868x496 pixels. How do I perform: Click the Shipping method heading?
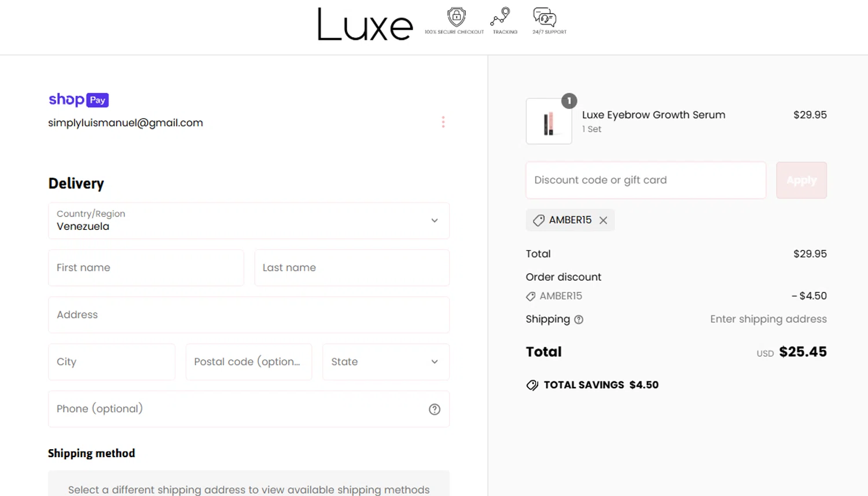91,453
